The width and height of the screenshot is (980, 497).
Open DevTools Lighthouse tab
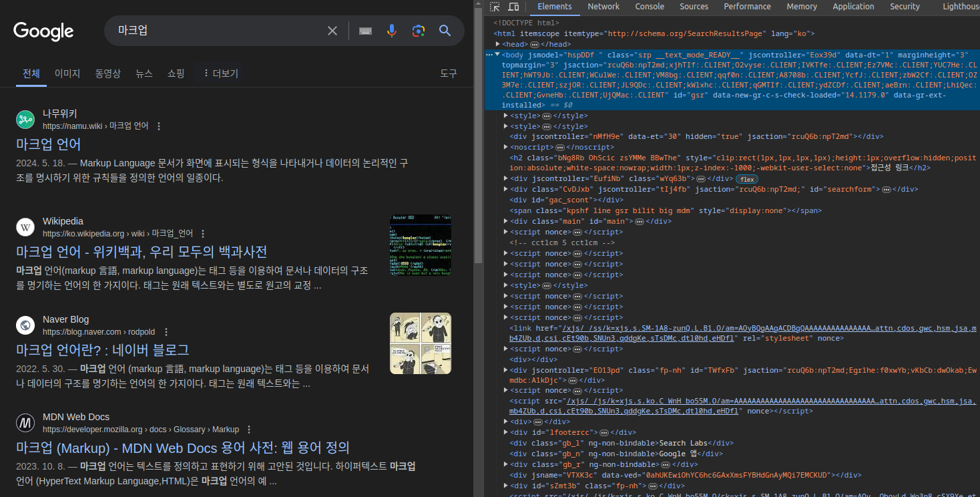click(960, 7)
